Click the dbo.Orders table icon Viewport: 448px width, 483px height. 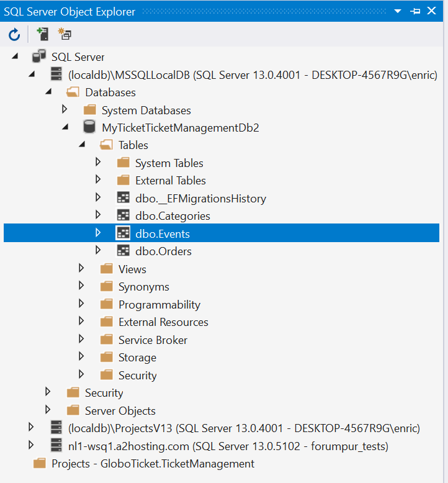[x=123, y=251]
